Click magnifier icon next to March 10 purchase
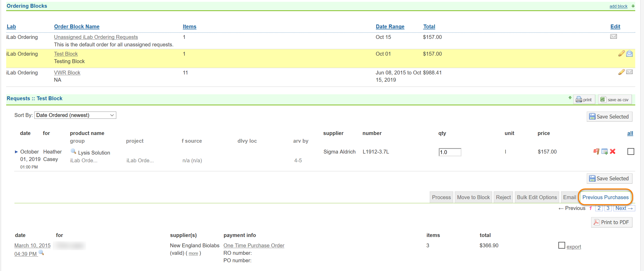 (x=41, y=253)
